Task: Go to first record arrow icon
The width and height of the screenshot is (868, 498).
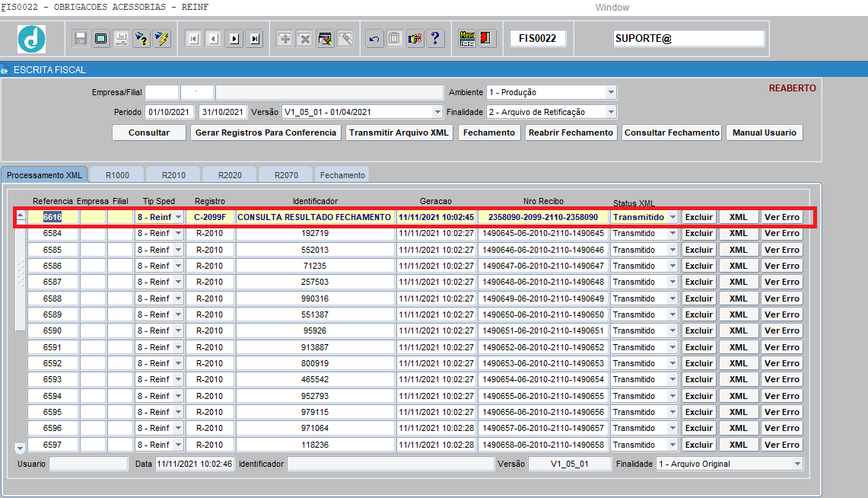Action: click(x=193, y=39)
